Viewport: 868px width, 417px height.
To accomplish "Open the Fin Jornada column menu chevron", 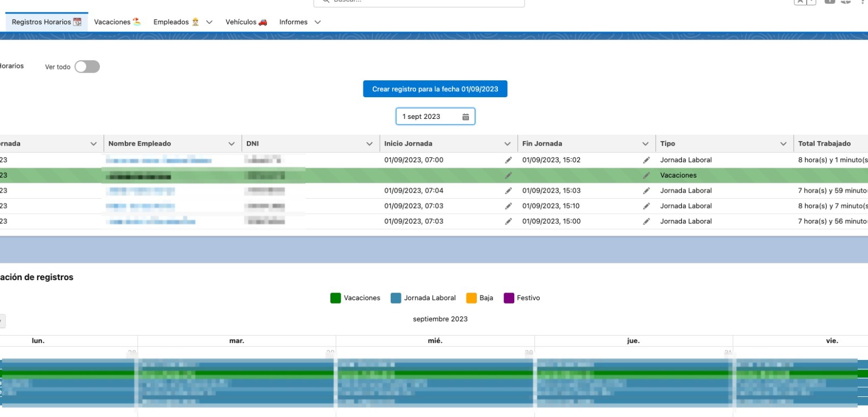I will tap(646, 144).
